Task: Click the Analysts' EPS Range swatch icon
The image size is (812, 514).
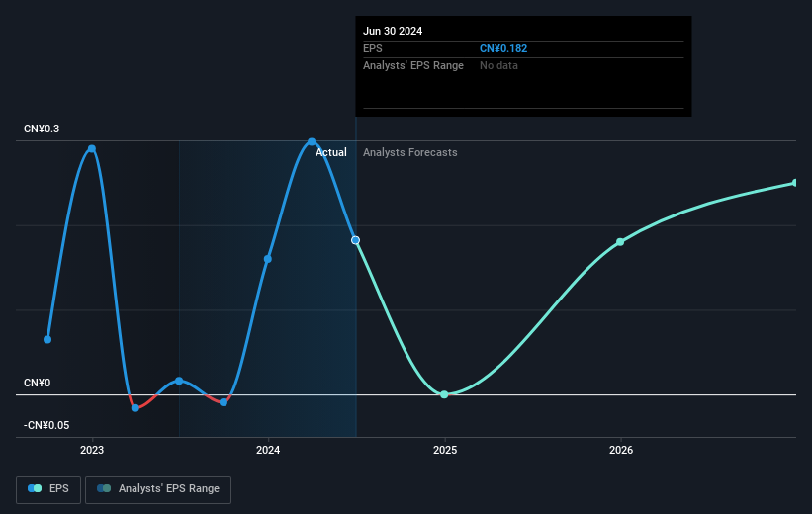Action: click(x=104, y=488)
